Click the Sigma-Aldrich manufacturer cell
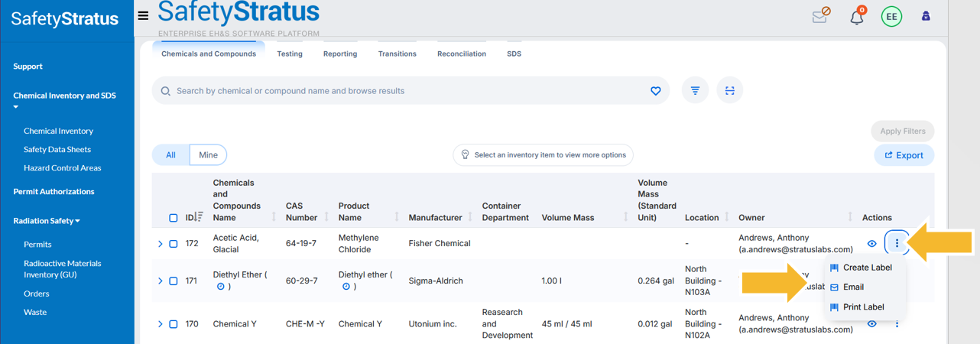 pos(436,281)
